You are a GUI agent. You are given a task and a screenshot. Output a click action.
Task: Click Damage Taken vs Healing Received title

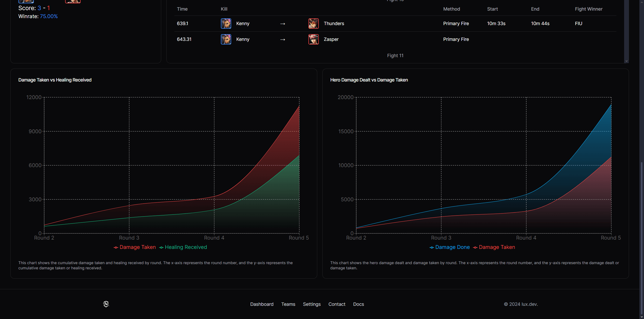click(x=55, y=80)
